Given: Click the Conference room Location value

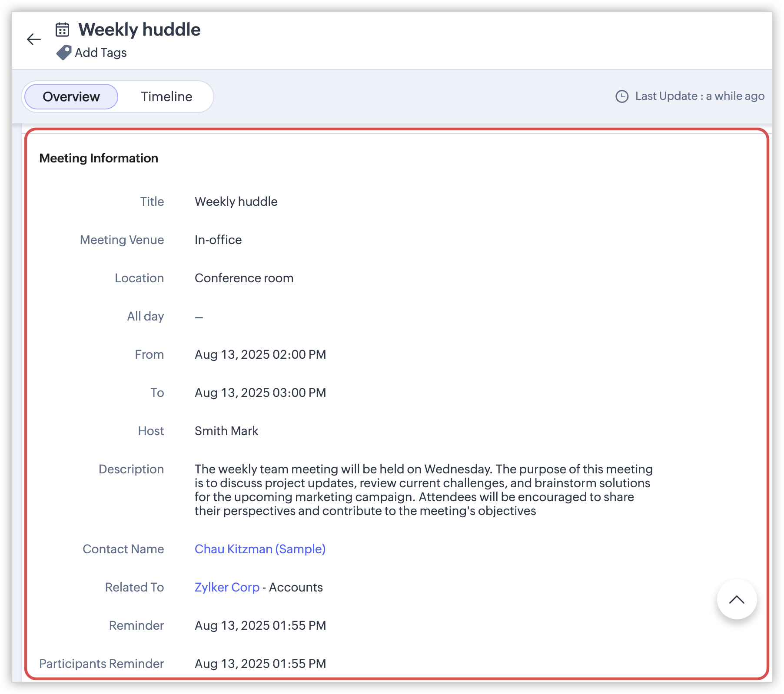Looking at the screenshot, I should pos(244,278).
